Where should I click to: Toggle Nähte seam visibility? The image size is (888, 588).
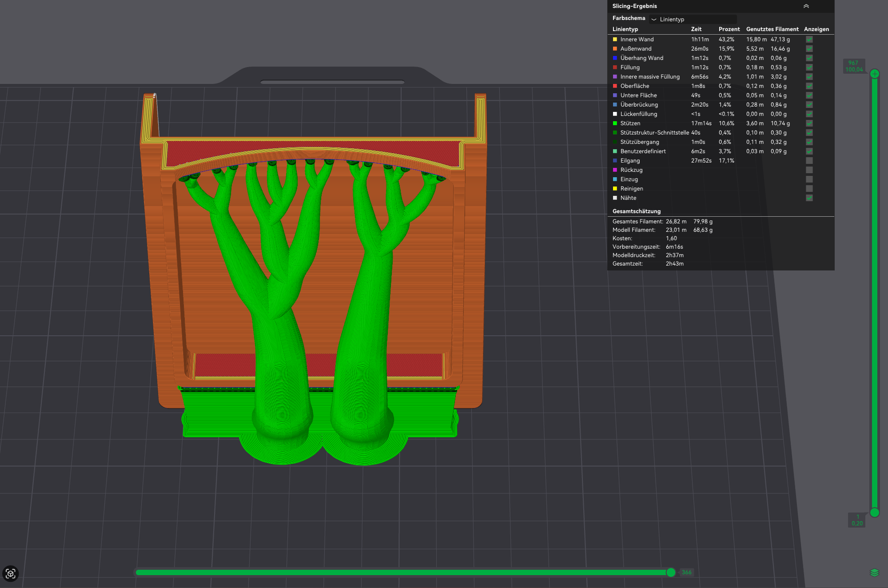809,198
